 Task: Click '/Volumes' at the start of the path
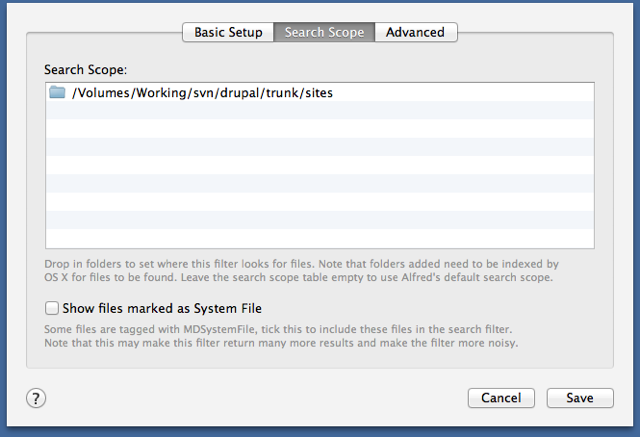point(100,93)
